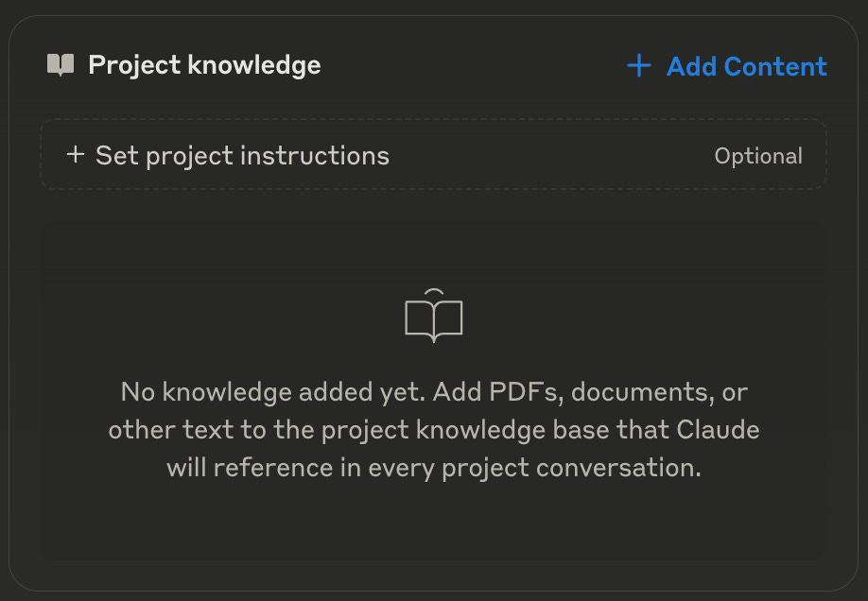This screenshot has height=601, width=868.
Task: Click the blue plus icon beside Add Content
Action: point(639,65)
